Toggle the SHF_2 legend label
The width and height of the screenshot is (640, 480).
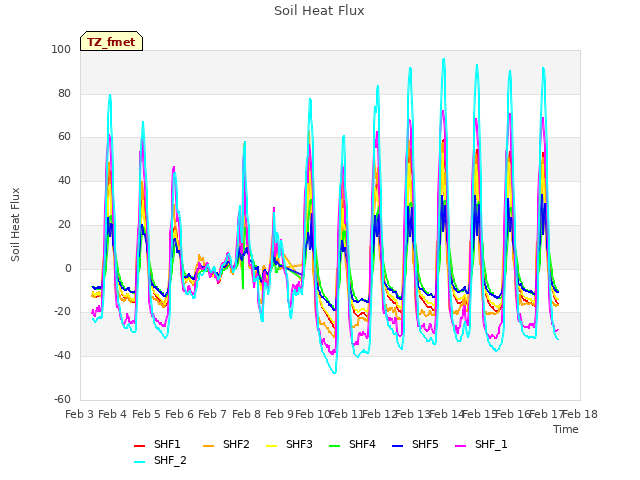click(x=170, y=460)
